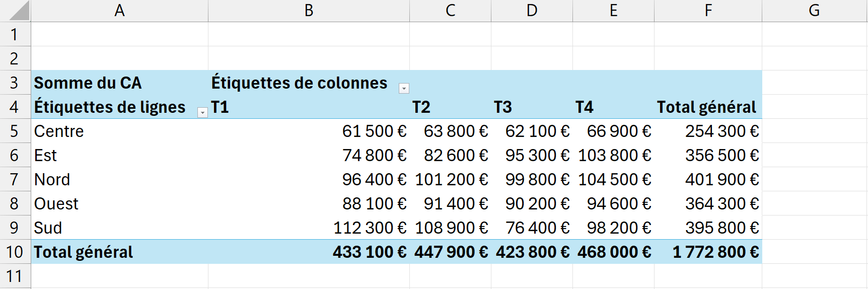The image size is (868, 289).
Task: Select row 3 header
Action: (15, 83)
